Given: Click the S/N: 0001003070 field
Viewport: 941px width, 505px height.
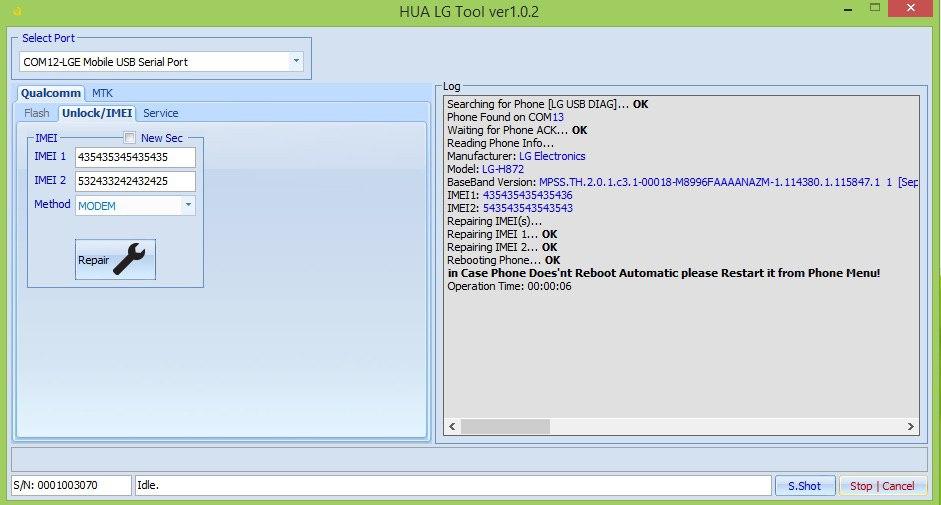Looking at the screenshot, I should click(71, 485).
